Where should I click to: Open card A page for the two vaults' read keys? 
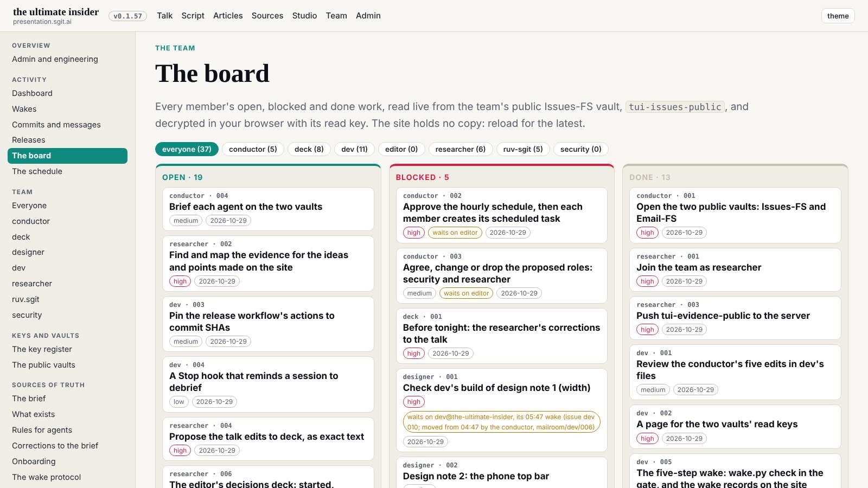735,427
